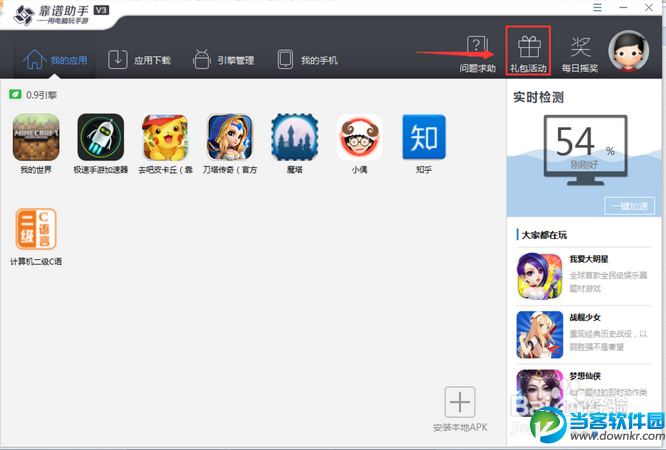Launch 极速手游加速器 app
This screenshot has width=666, height=450.
click(x=101, y=137)
